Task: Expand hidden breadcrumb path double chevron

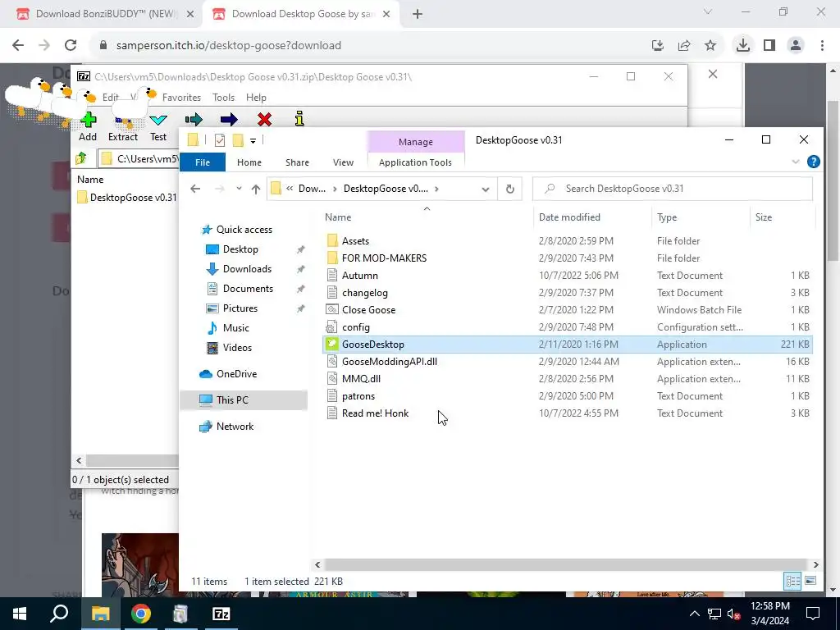Action: pos(290,189)
